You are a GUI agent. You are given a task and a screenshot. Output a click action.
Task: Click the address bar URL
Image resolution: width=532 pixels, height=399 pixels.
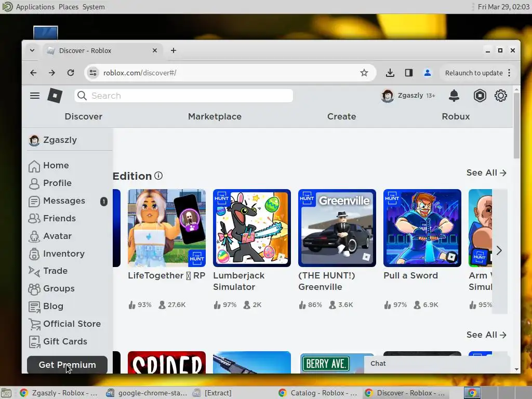coord(139,73)
